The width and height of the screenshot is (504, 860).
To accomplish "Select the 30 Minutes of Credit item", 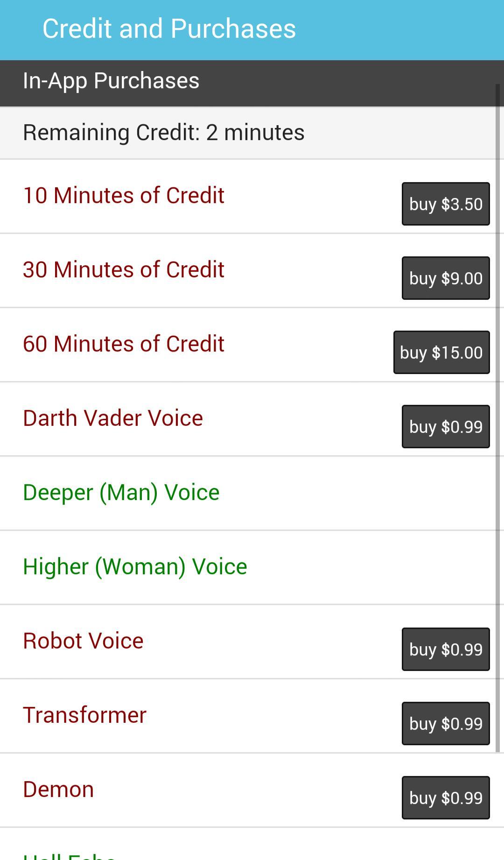I will tap(124, 270).
